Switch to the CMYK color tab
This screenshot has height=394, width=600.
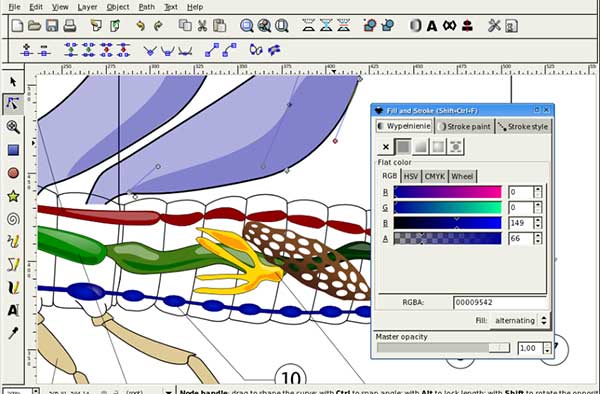(x=435, y=177)
